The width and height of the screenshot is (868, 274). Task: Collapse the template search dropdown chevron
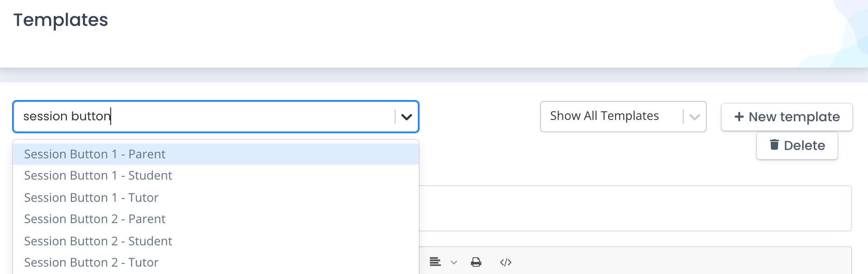(x=406, y=117)
